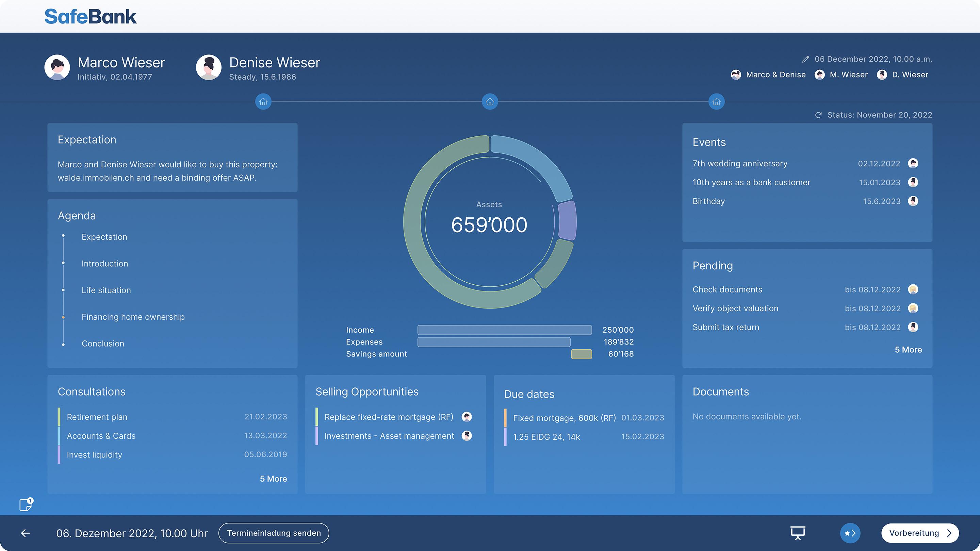Click the Expenses bar

click(494, 342)
